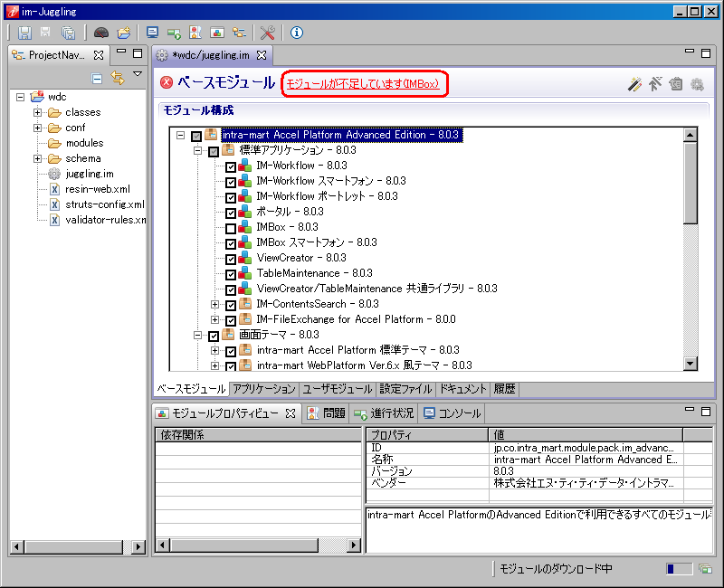Uncheck IMBox スマートフォン module
Viewport: 724px width, 588px height.
231,243
